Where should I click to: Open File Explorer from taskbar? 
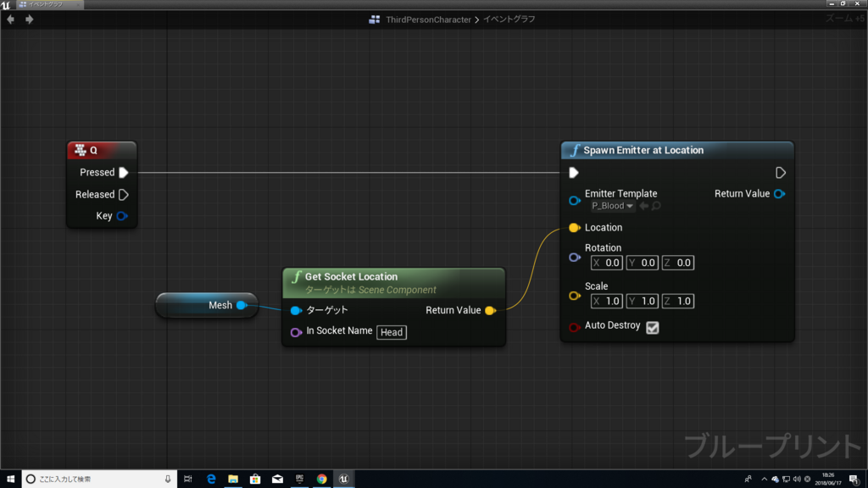coord(233,479)
